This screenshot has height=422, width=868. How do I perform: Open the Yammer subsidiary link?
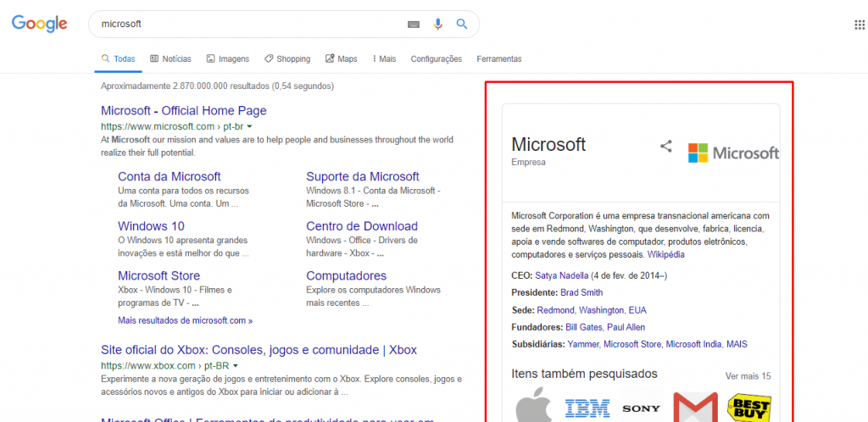[x=583, y=345]
